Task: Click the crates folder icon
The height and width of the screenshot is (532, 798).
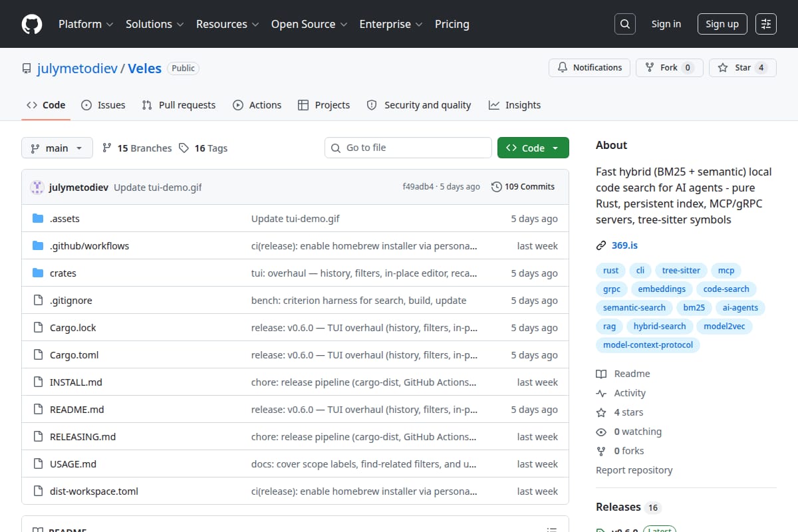Action: 38,273
